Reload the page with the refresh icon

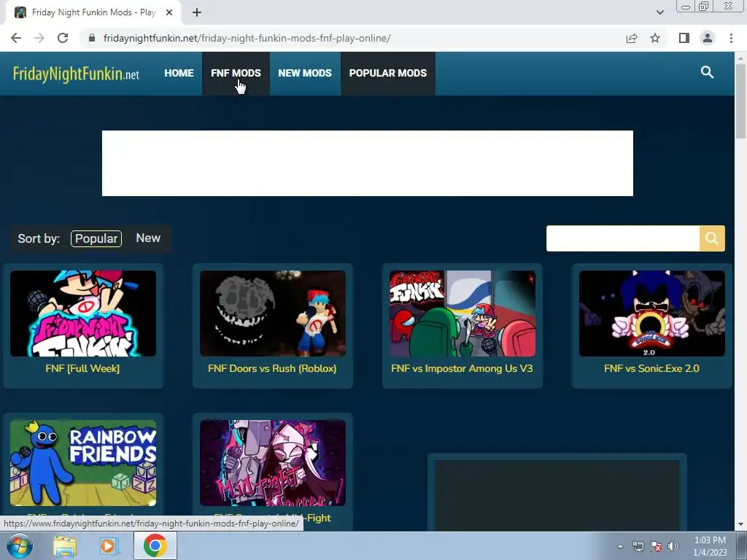click(63, 38)
